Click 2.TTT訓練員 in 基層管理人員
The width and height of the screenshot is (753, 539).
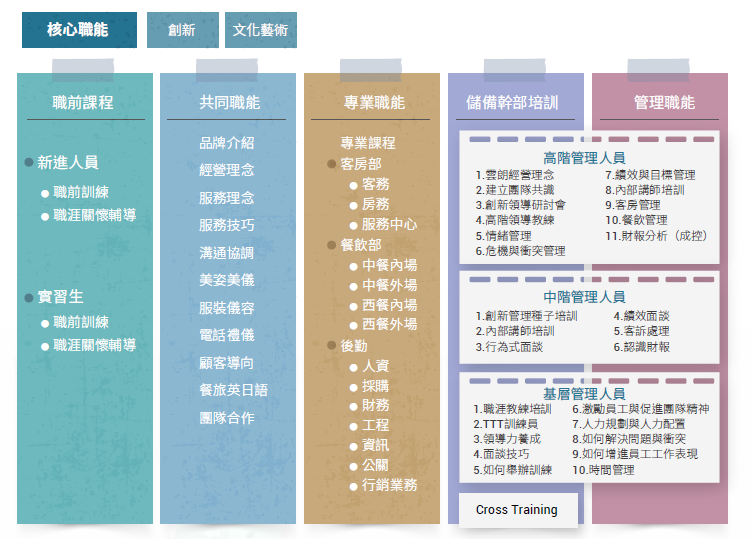pos(506,424)
